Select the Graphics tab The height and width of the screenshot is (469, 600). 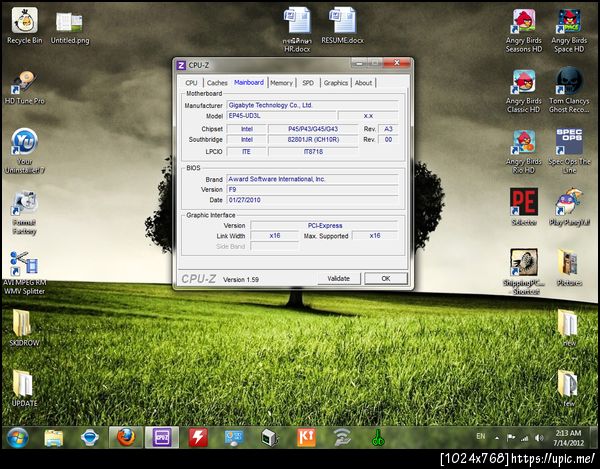pyautogui.click(x=336, y=83)
